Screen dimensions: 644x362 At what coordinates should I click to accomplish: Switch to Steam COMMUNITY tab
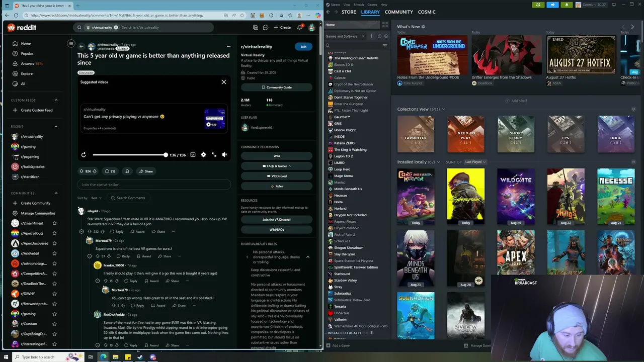[x=399, y=12]
